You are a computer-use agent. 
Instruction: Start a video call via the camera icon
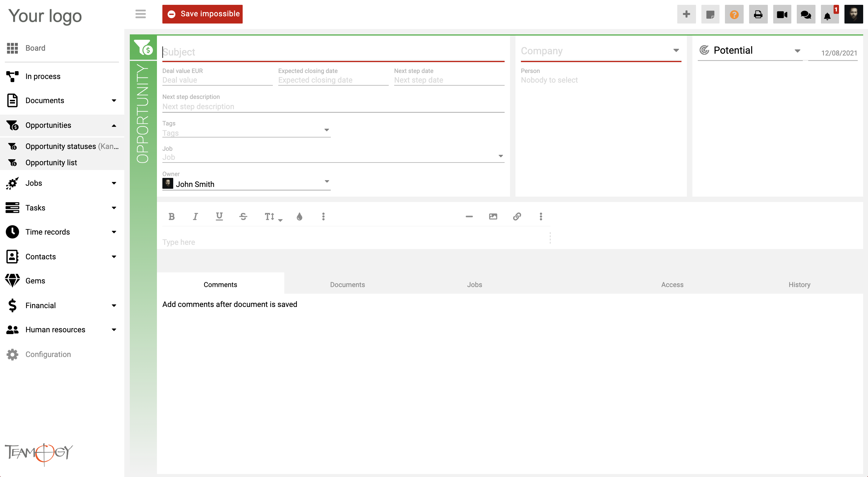click(x=782, y=14)
